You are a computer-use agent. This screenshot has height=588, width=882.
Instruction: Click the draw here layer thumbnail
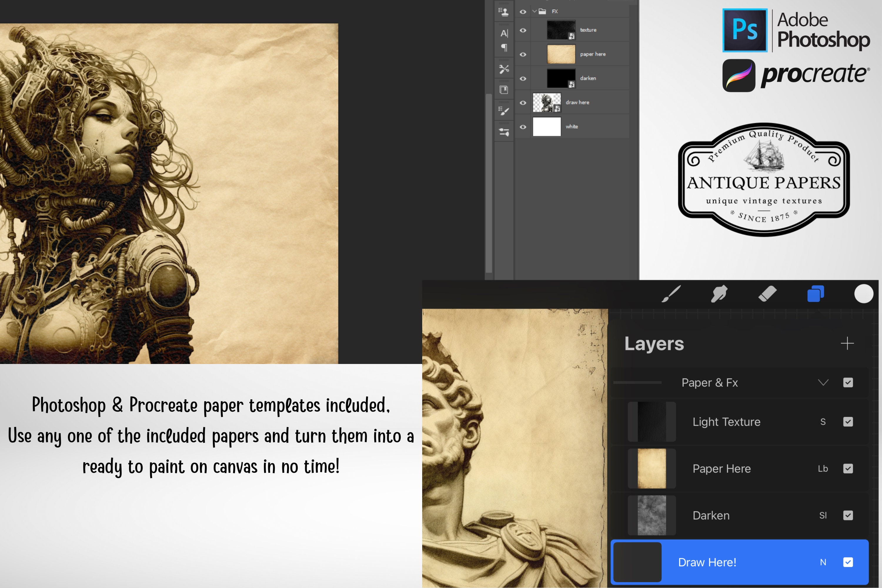coord(547,103)
